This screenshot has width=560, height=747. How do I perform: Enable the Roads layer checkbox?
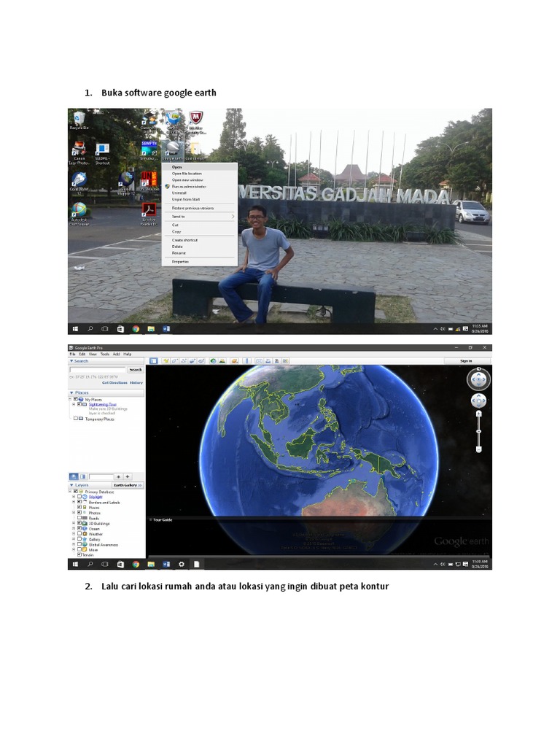click(79, 518)
